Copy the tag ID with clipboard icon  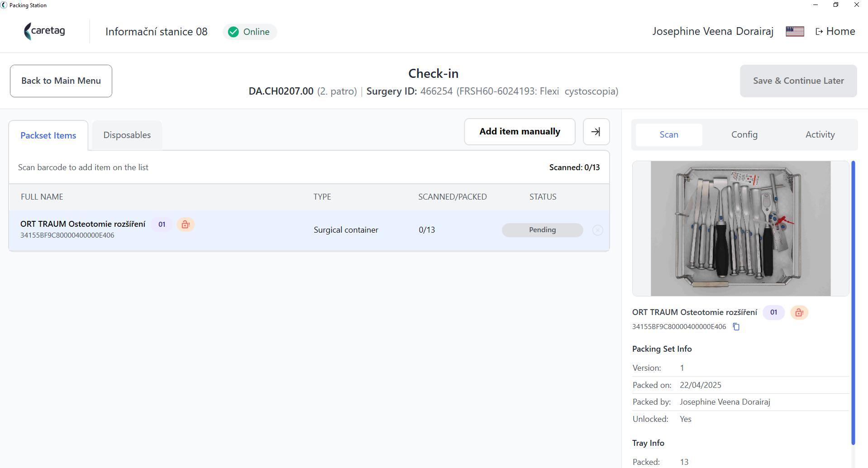[x=736, y=327]
